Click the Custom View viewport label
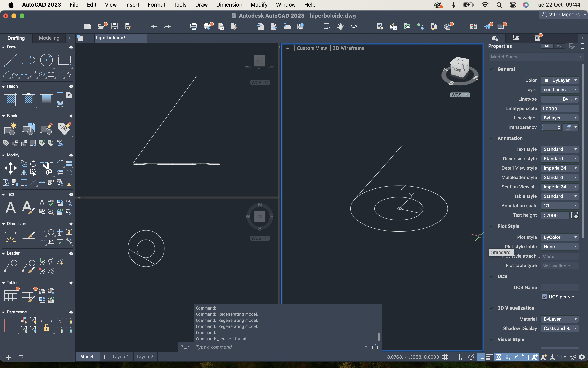Screen dimensions: 588x368 [312, 48]
